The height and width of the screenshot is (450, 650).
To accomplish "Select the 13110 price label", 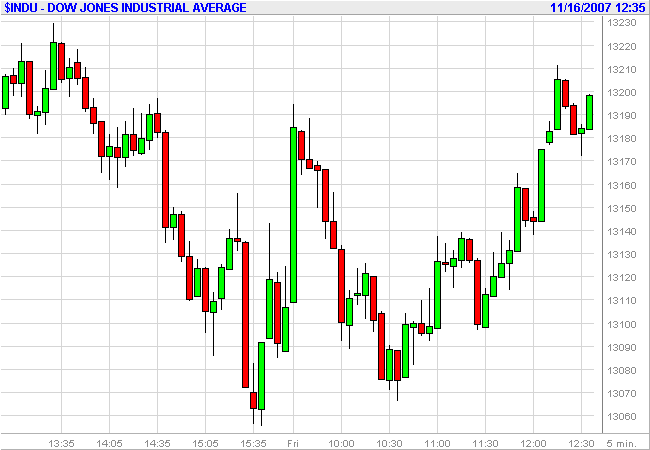I will click(621, 300).
